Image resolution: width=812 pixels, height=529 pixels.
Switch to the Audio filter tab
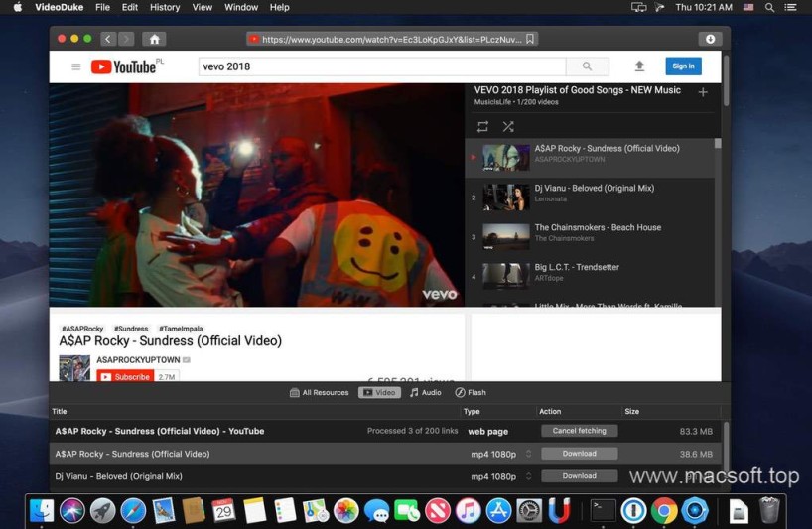pos(426,393)
